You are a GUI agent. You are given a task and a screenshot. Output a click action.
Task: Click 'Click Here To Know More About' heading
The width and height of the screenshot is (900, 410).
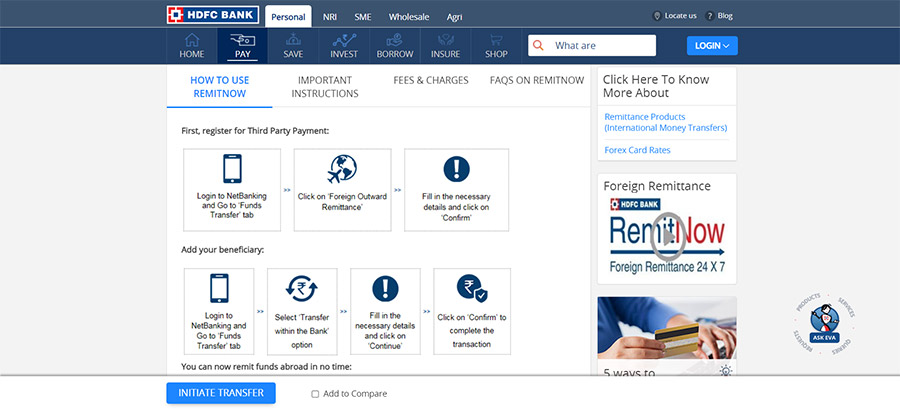tap(656, 86)
